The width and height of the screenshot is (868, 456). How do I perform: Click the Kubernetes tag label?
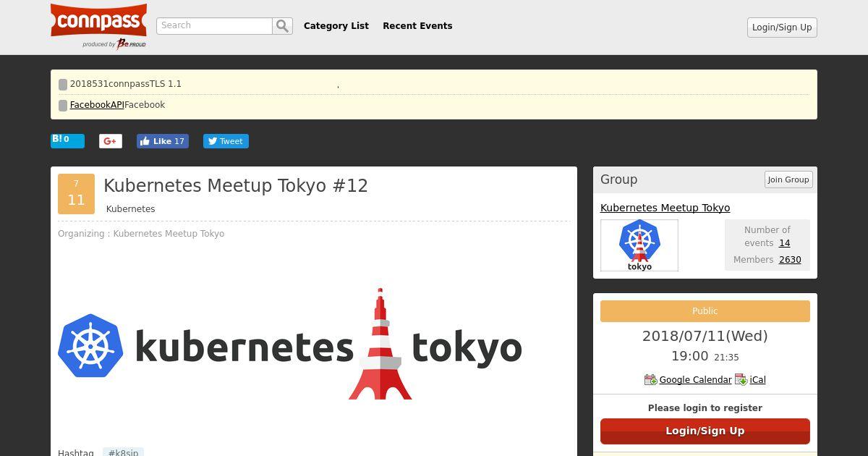(130, 209)
